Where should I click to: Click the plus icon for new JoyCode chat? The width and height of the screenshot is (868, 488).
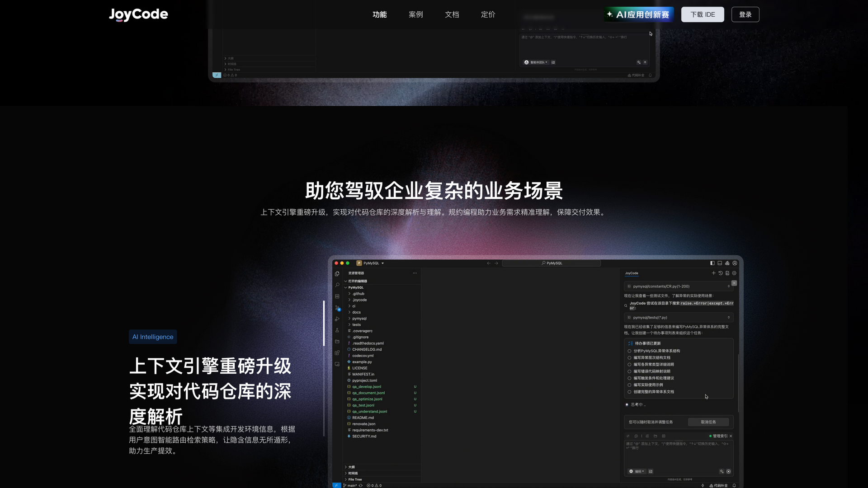tap(713, 273)
